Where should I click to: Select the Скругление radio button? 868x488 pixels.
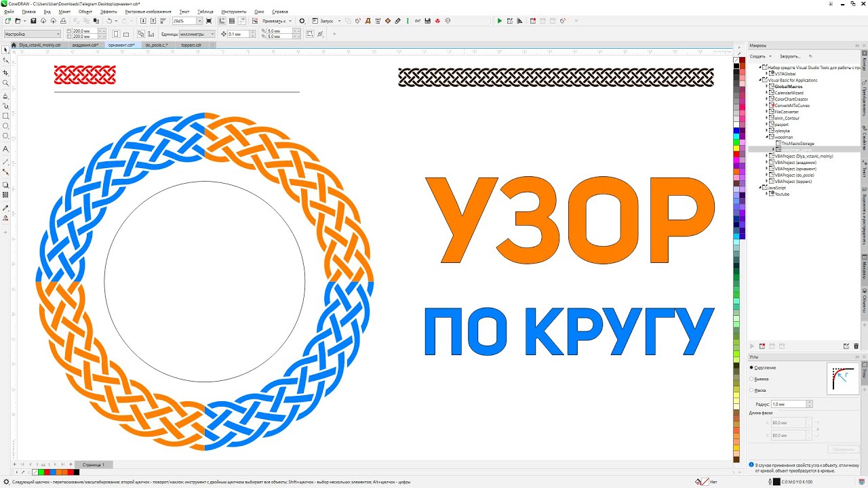click(x=751, y=367)
